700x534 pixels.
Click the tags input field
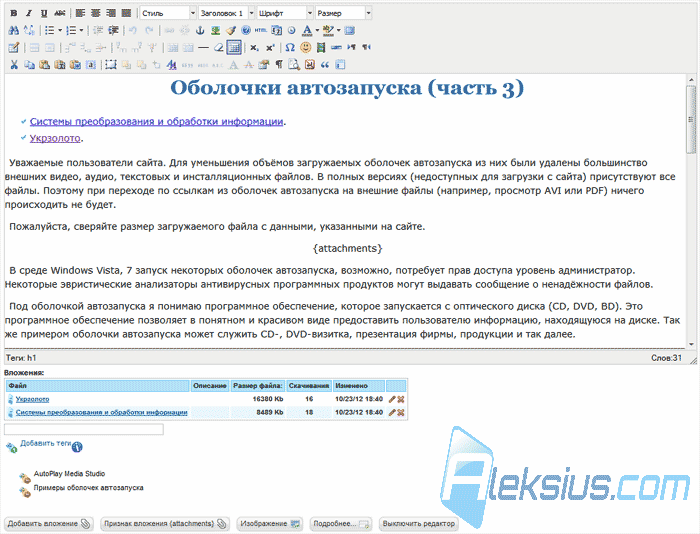(84, 430)
